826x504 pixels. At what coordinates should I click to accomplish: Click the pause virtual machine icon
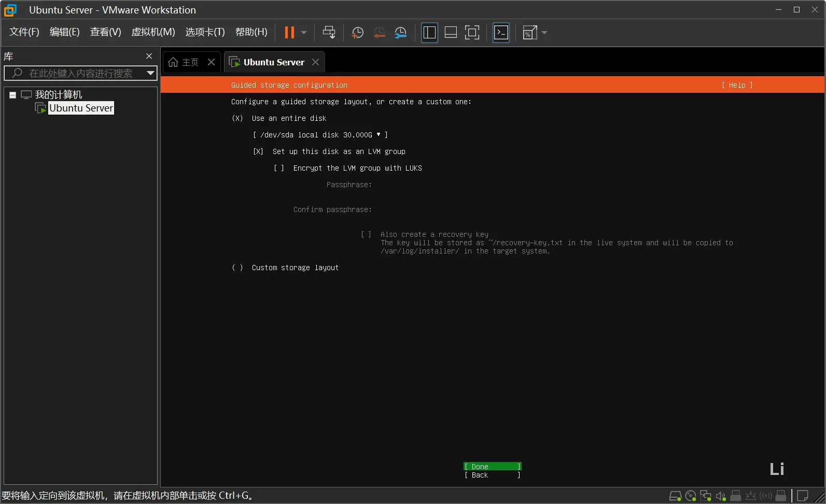click(289, 33)
